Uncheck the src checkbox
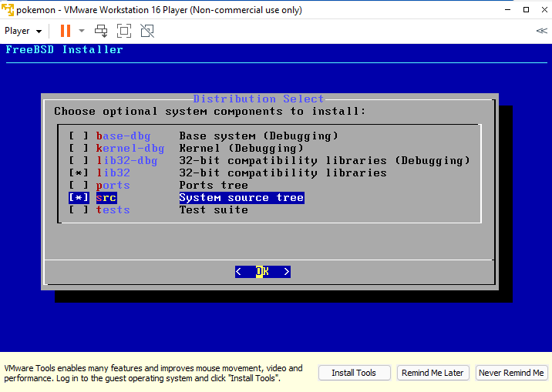This screenshot has height=392, width=552. click(x=79, y=197)
